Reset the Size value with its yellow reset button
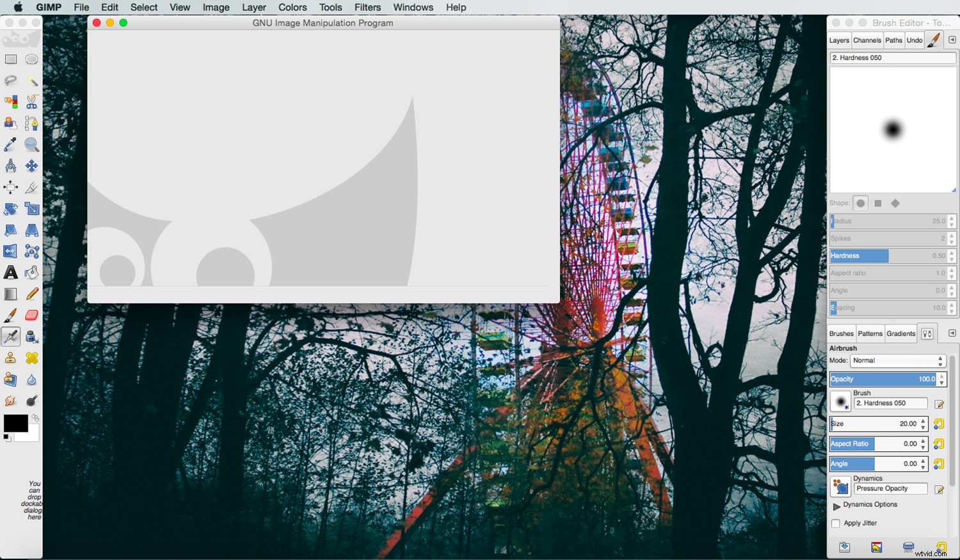 click(940, 424)
